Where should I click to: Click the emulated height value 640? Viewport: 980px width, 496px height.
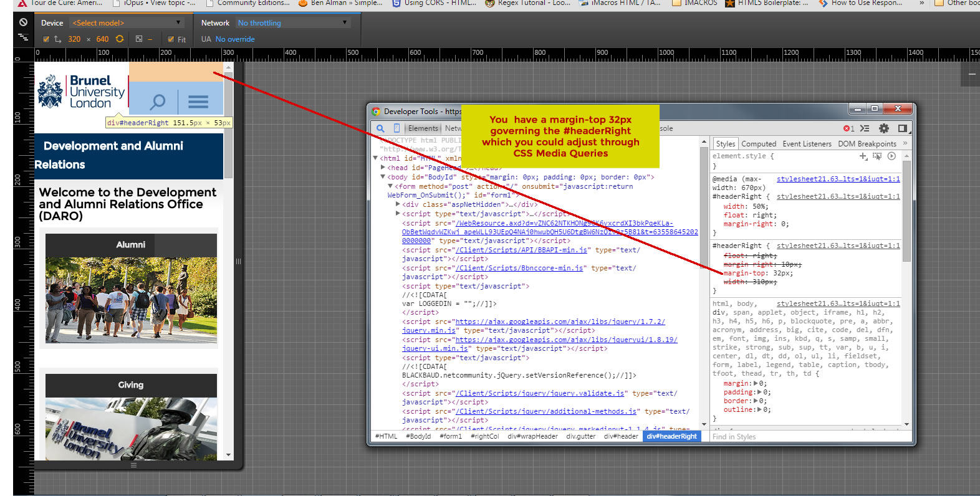pyautogui.click(x=102, y=39)
